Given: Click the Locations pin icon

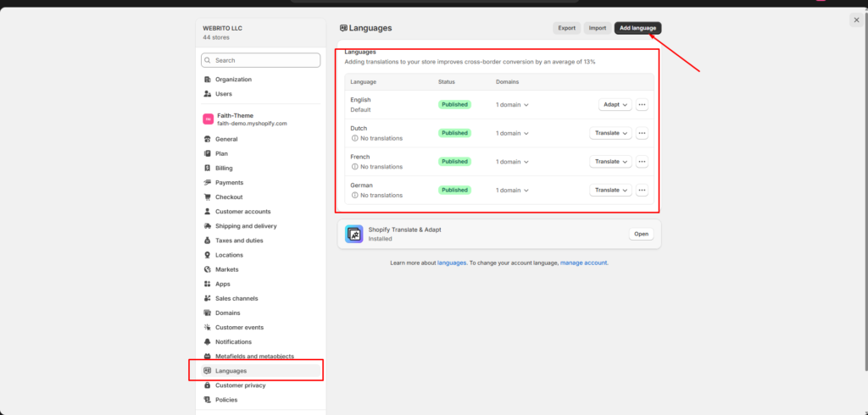Looking at the screenshot, I should 208,255.
